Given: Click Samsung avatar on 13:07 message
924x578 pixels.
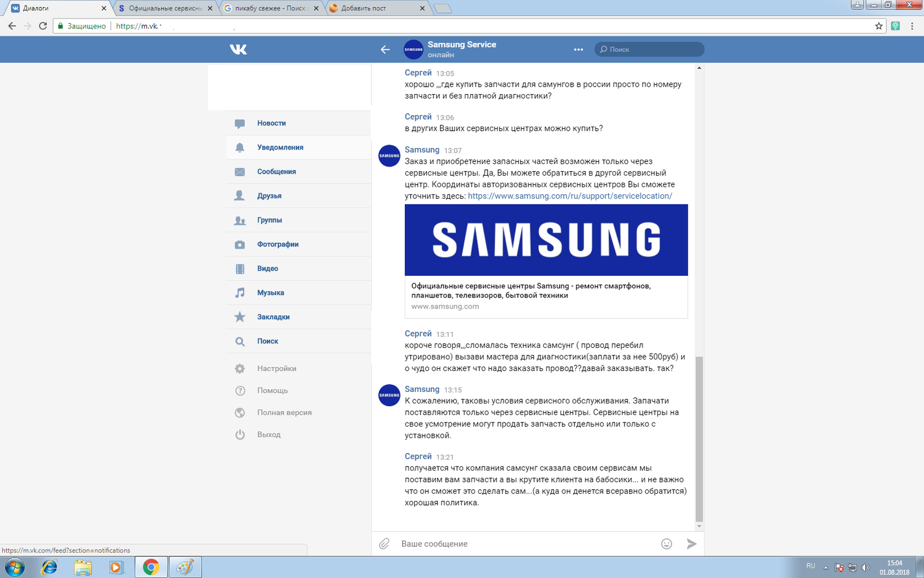Looking at the screenshot, I should (x=389, y=156).
